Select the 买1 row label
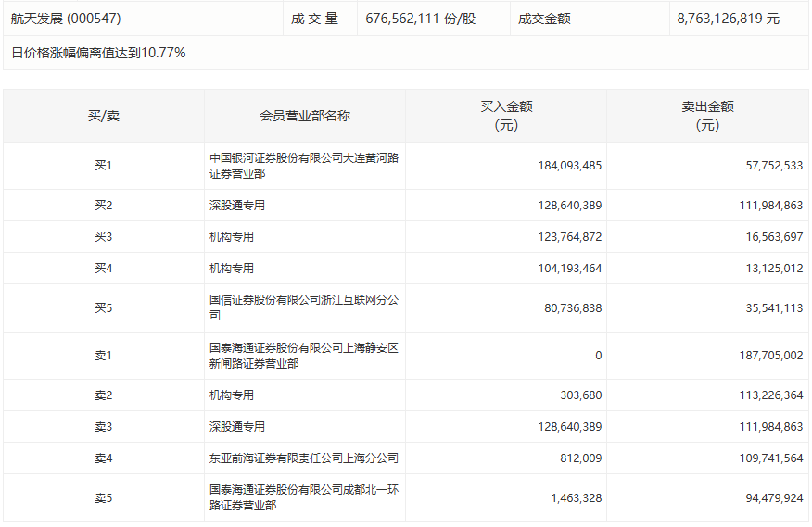This screenshot has height=527, width=812. pyautogui.click(x=103, y=166)
